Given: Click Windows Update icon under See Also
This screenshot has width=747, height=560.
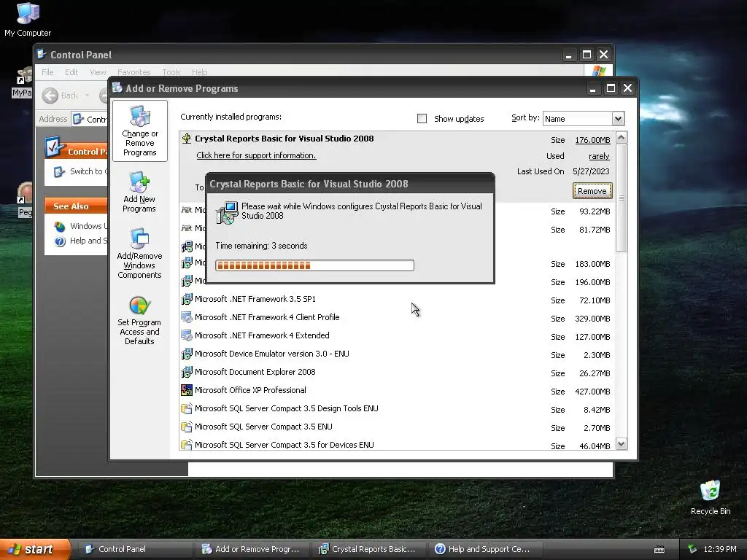Looking at the screenshot, I should [x=60, y=226].
